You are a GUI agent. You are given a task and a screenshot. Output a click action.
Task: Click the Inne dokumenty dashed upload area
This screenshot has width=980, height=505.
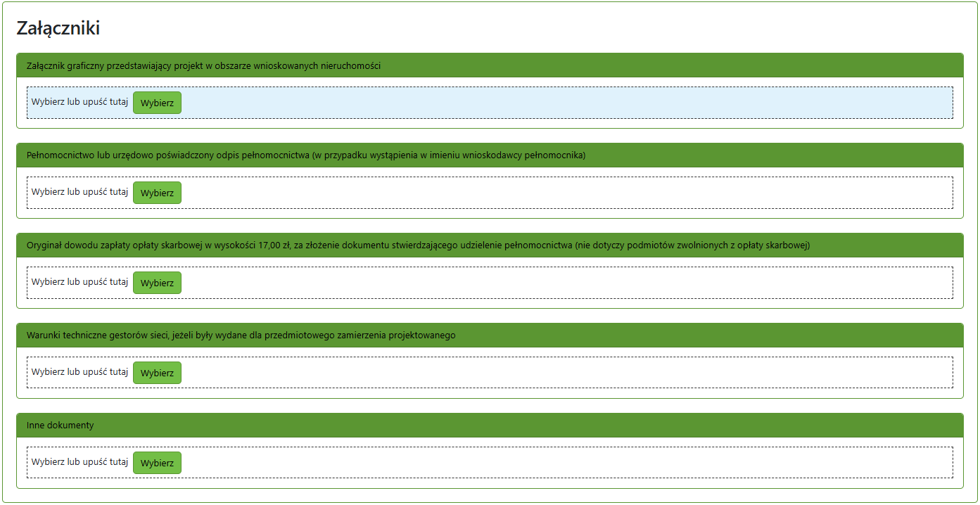pyautogui.click(x=563, y=463)
